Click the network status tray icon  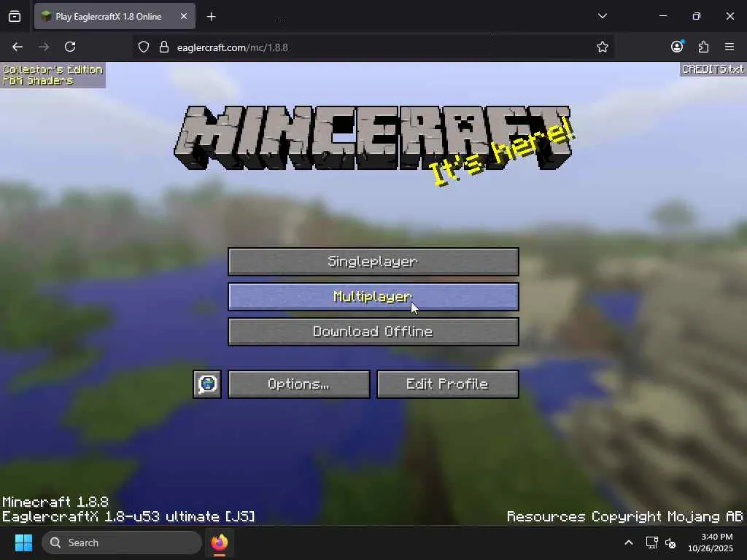(x=651, y=542)
